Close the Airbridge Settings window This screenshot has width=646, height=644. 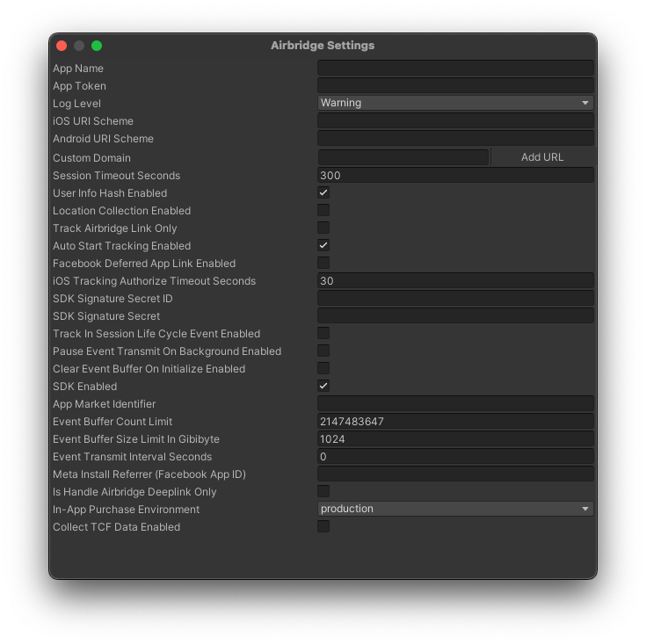(62, 46)
